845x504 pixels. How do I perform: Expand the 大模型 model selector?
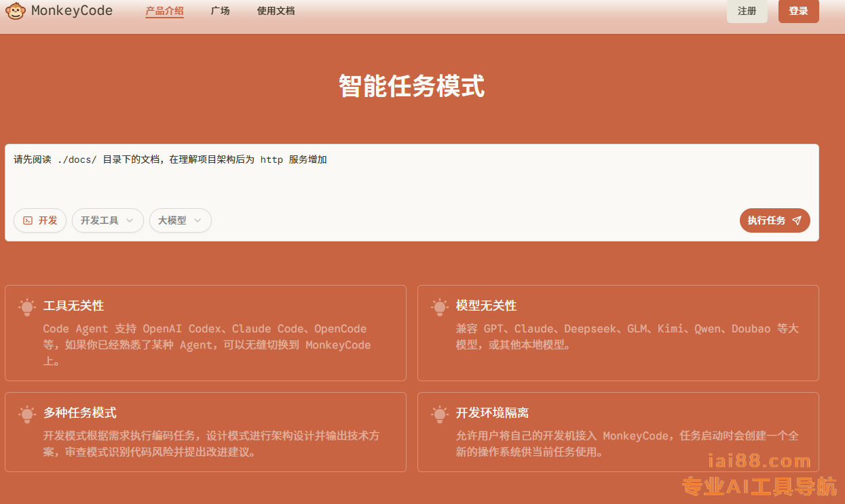pos(180,220)
